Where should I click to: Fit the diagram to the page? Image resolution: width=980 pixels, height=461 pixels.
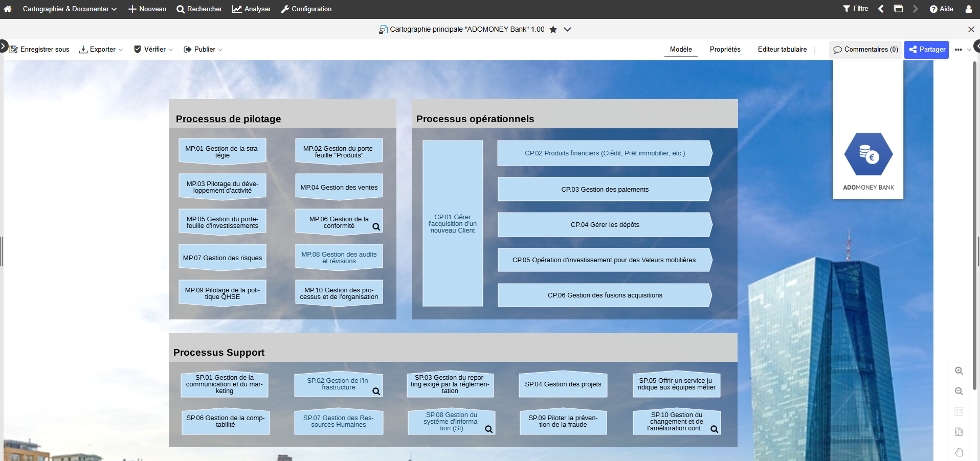coord(959,432)
